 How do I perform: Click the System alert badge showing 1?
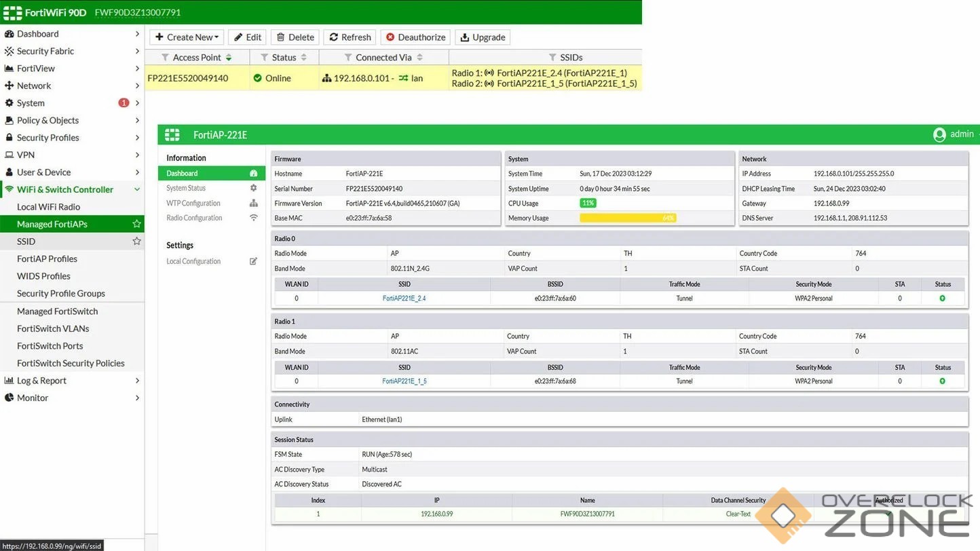(124, 103)
